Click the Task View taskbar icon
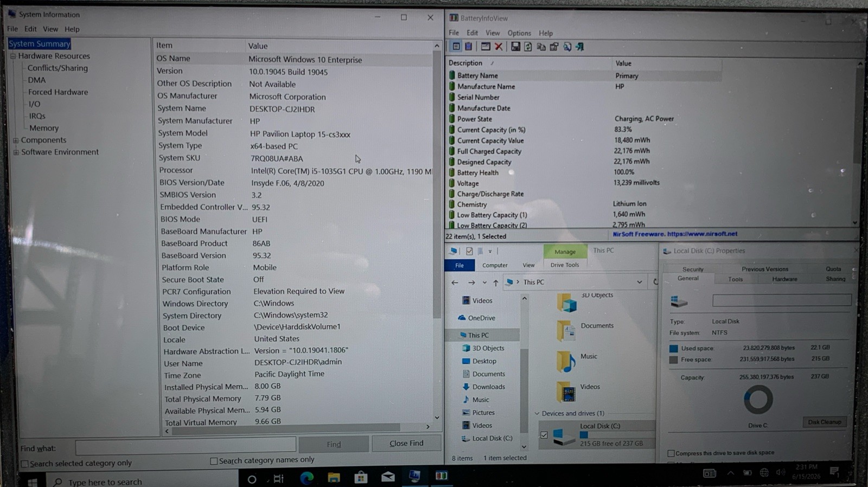The width and height of the screenshot is (868, 487). point(278,479)
